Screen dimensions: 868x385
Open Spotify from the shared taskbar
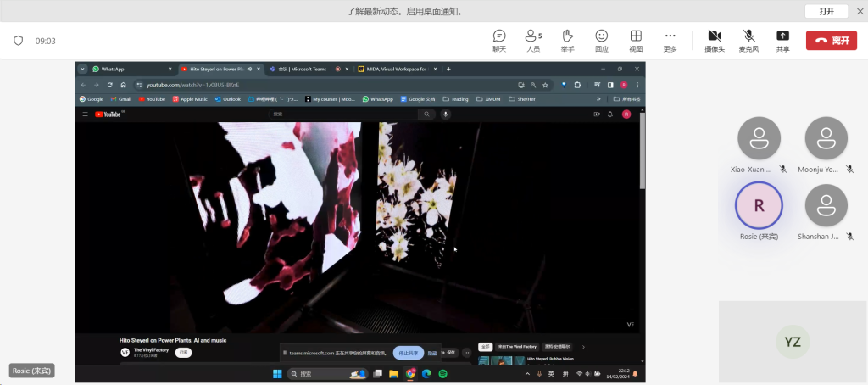(x=442, y=374)
